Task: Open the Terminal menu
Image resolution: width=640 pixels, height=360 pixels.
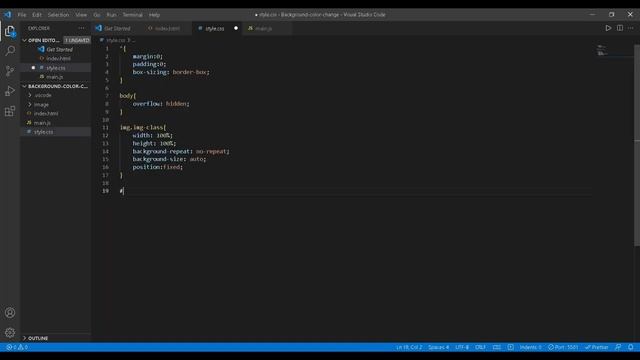Action: coord(133,15)
